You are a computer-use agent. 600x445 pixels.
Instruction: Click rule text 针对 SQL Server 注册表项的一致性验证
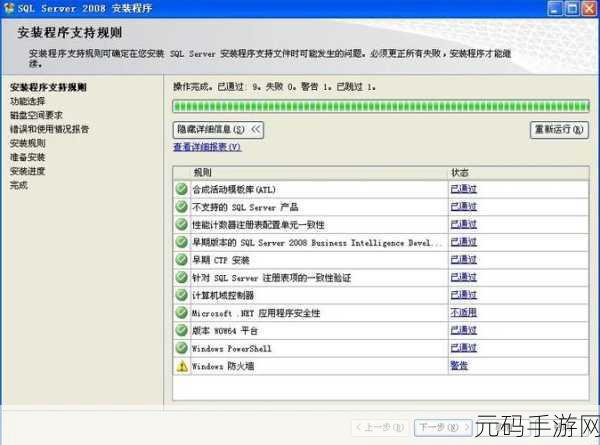[271, 278]
